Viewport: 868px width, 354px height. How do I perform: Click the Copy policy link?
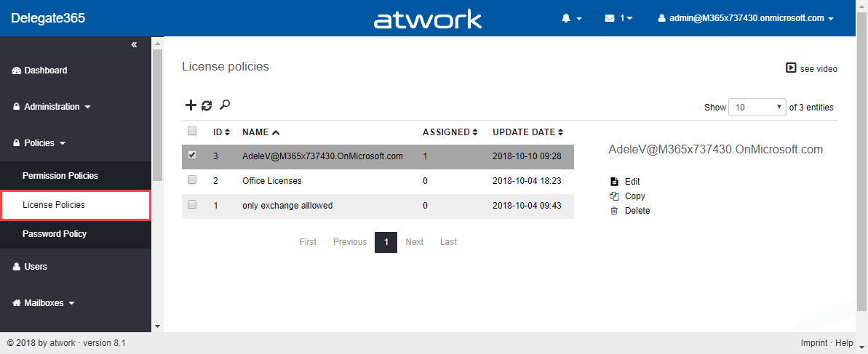tap(634, 196)
